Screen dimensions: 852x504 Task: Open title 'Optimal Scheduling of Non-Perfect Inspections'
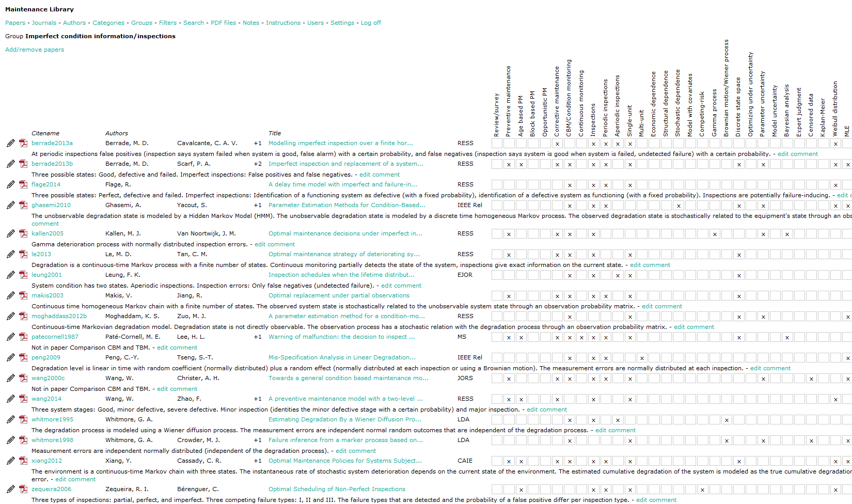tap(337, 489)
